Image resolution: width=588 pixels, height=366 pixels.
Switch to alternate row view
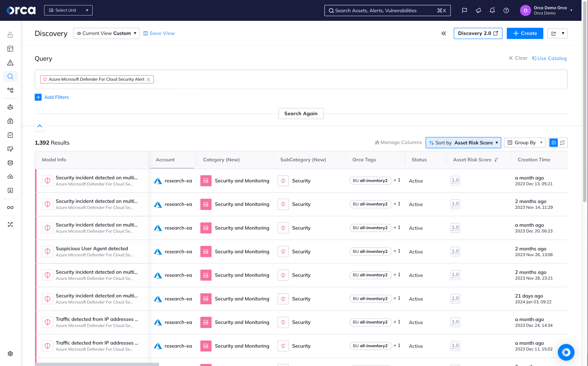coord(562,143)
